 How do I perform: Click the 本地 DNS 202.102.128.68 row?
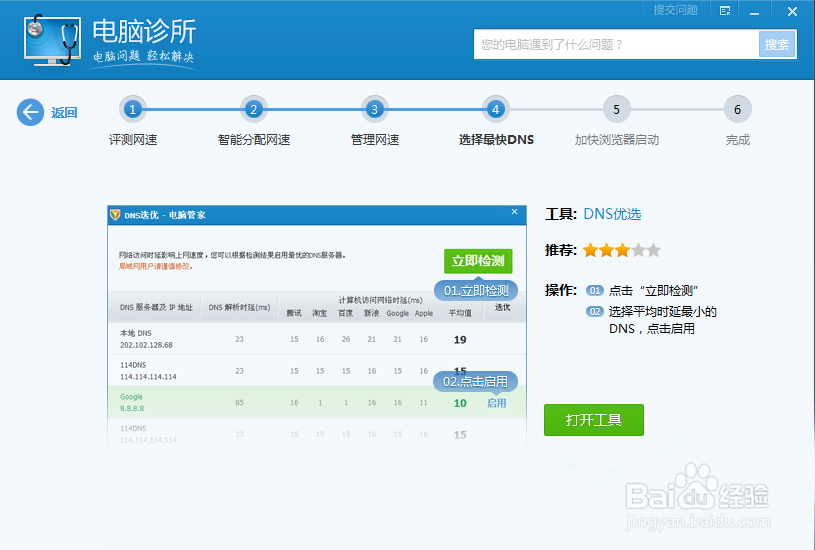(x=317, y=339)
